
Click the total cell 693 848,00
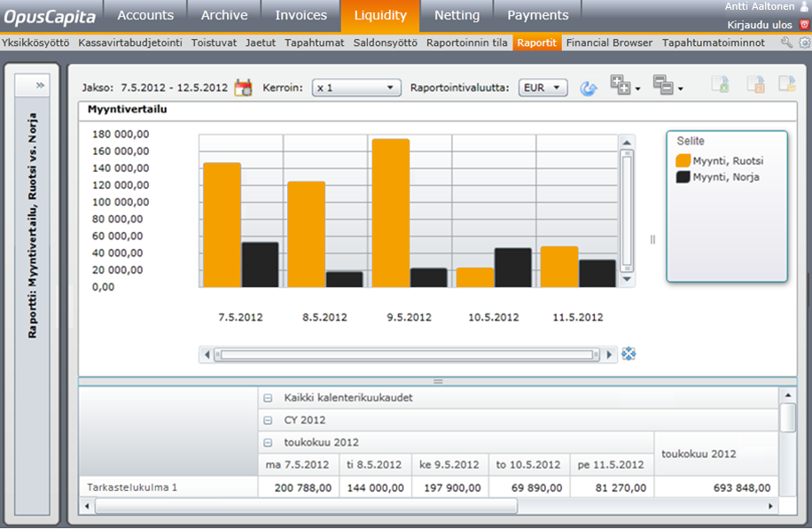[742, 487]
